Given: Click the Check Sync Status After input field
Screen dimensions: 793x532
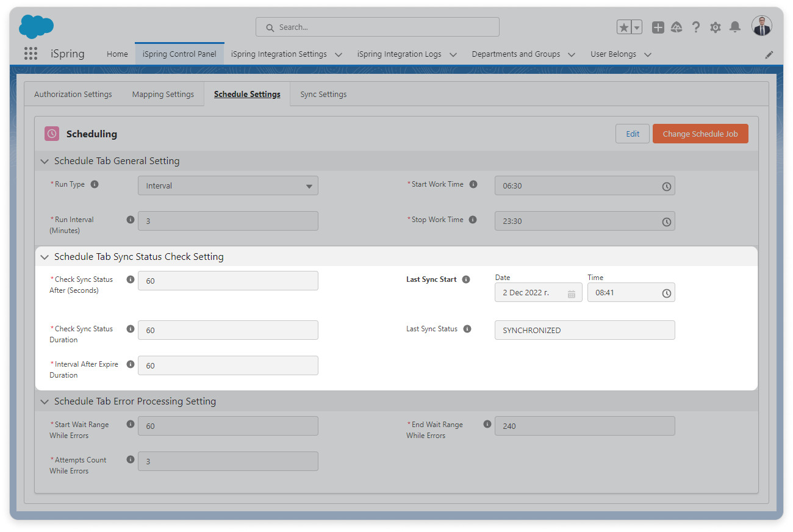Looking at the screenshot, I should coord(228,281).
